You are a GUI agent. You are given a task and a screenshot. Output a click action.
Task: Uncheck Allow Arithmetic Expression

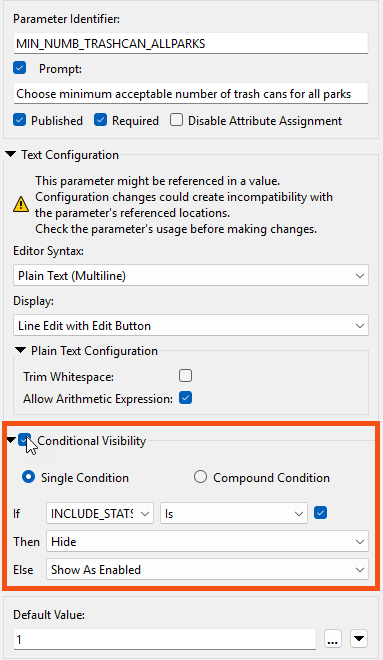186,398
